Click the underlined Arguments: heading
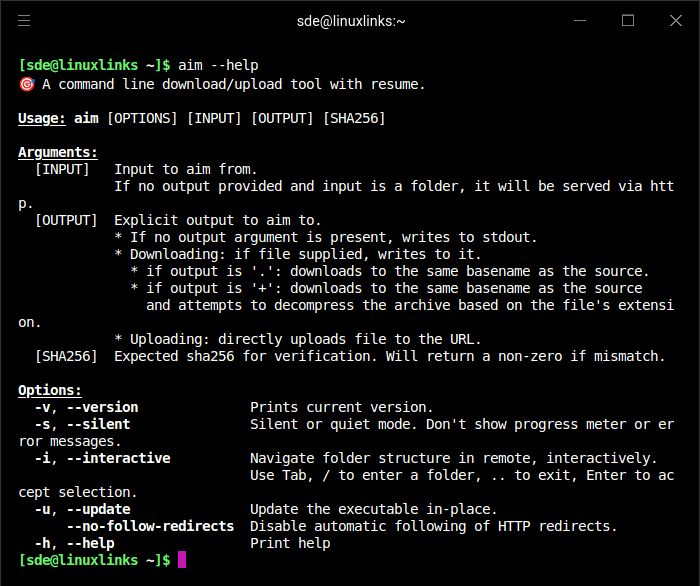The height and width of the screenshot is (586, 700). [x=58, y=152]
